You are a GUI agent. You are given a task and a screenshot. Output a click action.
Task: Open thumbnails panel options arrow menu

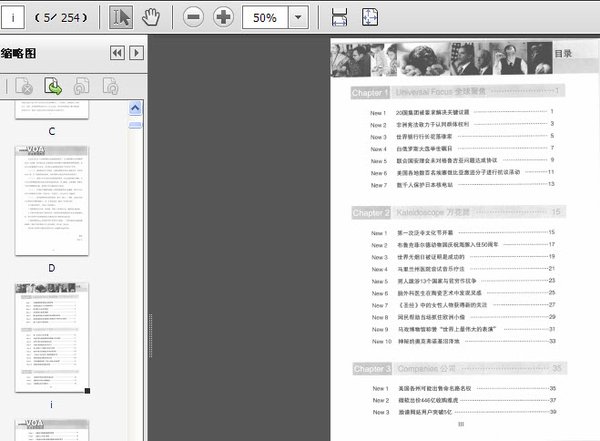[137, 53]
